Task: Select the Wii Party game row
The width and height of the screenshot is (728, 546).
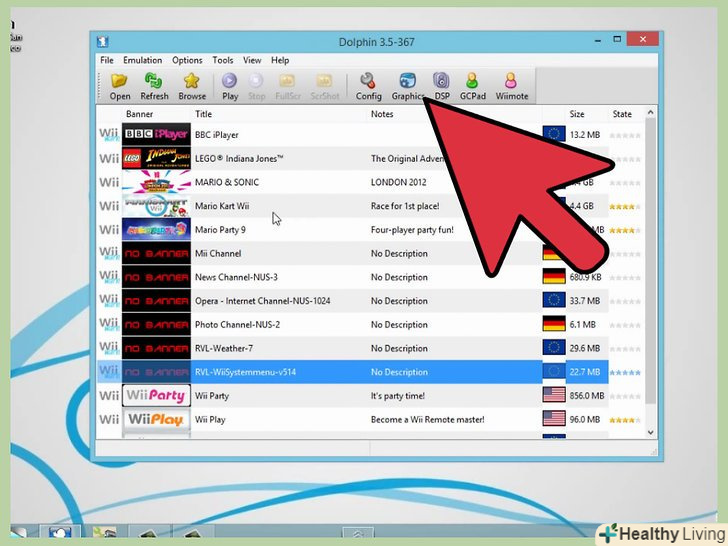Action: [x=212, y=396]
